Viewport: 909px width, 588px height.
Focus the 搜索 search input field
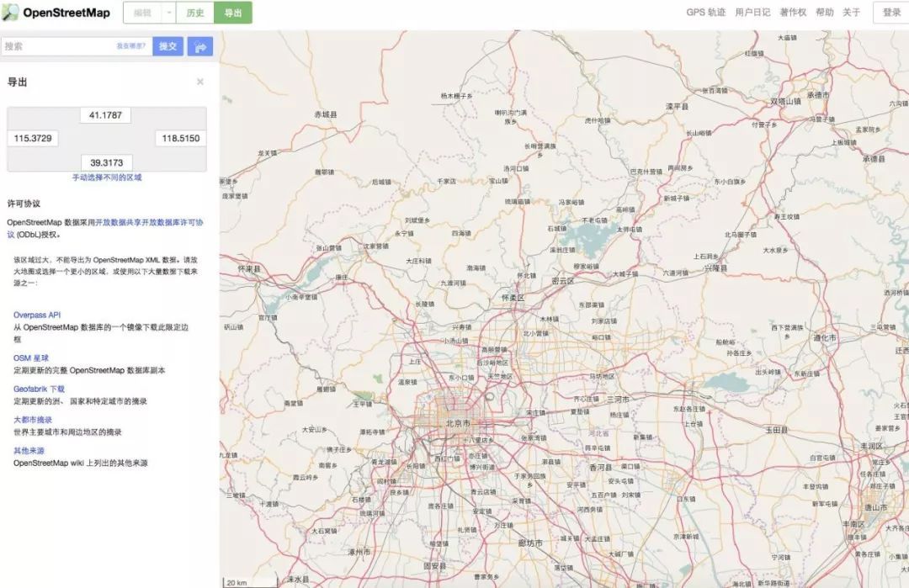(77, 46)
